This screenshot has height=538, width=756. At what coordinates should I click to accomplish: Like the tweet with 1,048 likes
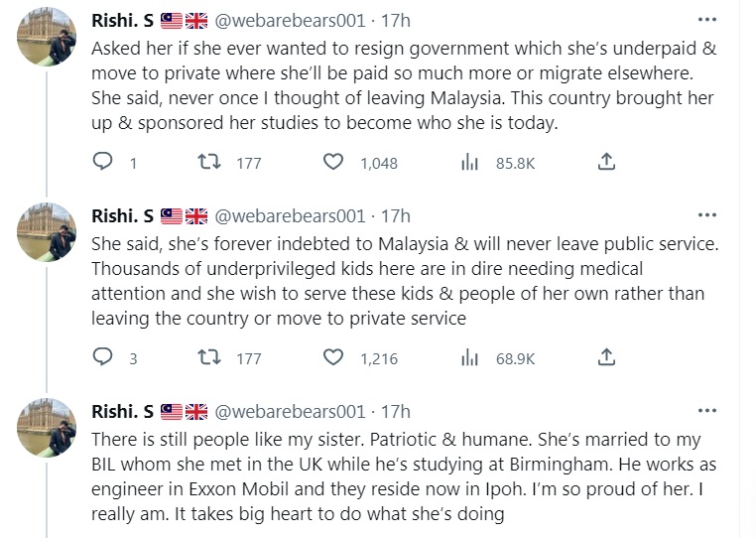334,163
